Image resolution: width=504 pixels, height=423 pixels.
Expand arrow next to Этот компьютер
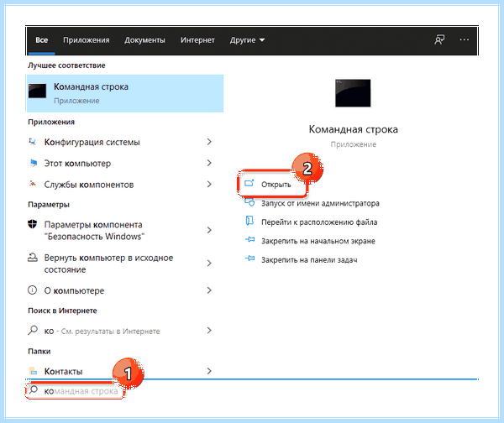209,163
